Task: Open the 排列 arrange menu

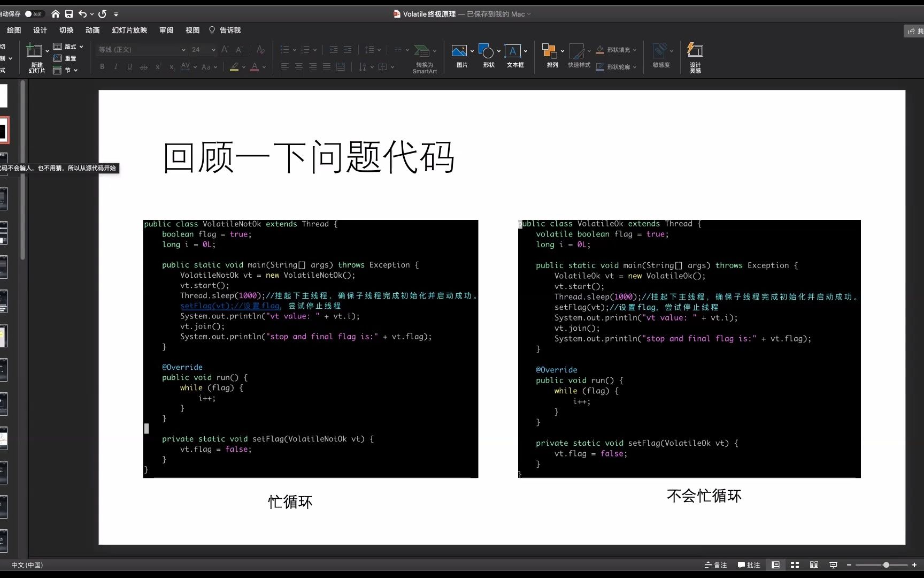Action: [552, 56]
